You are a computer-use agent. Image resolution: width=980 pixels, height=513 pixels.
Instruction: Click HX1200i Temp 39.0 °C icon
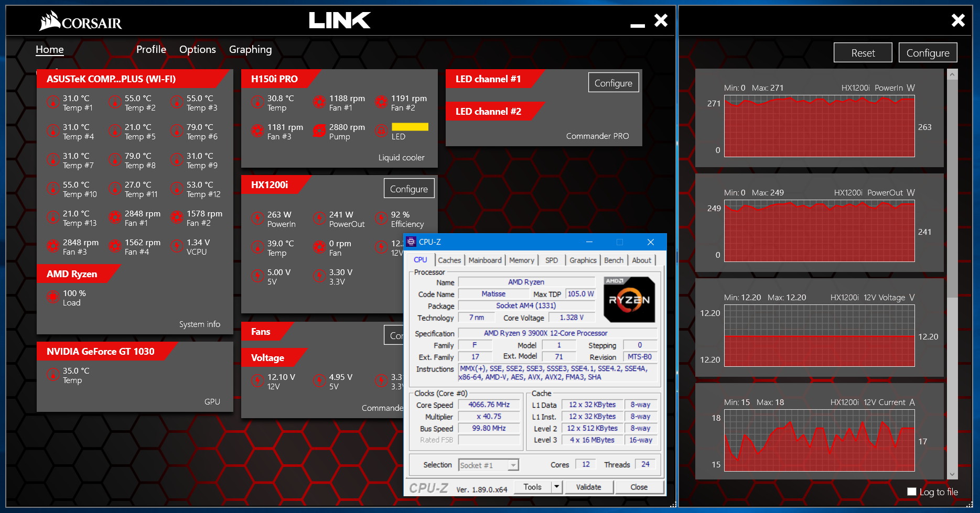(x=257, y=247)
